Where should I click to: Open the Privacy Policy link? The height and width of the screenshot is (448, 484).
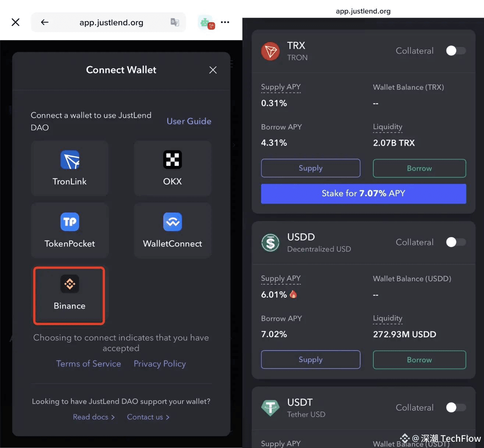160,364
